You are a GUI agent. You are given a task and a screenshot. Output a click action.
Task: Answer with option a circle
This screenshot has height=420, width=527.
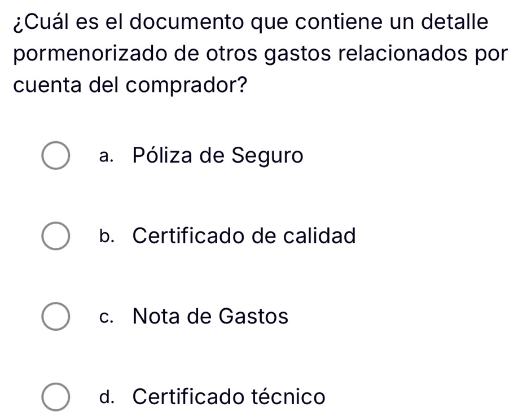point(56,155)
